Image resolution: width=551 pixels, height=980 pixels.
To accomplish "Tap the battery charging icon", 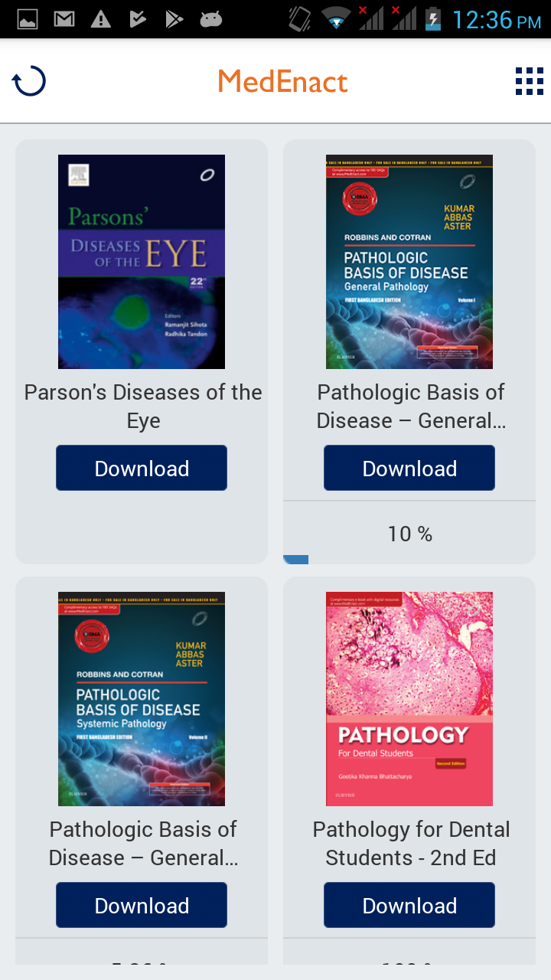I will coord(433,19).
